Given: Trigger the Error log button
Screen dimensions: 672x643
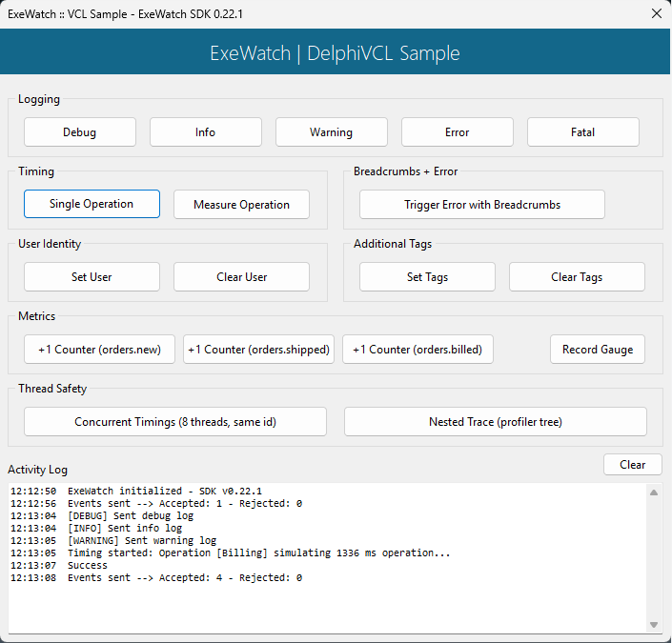Looking at the screenshot, I should [x=458, y=132].
